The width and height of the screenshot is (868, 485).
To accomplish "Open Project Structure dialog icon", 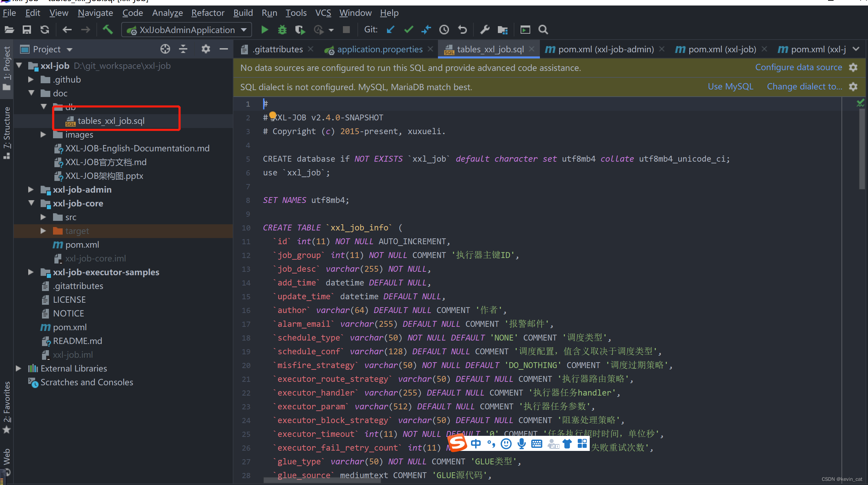I will (x=503, y=30).
